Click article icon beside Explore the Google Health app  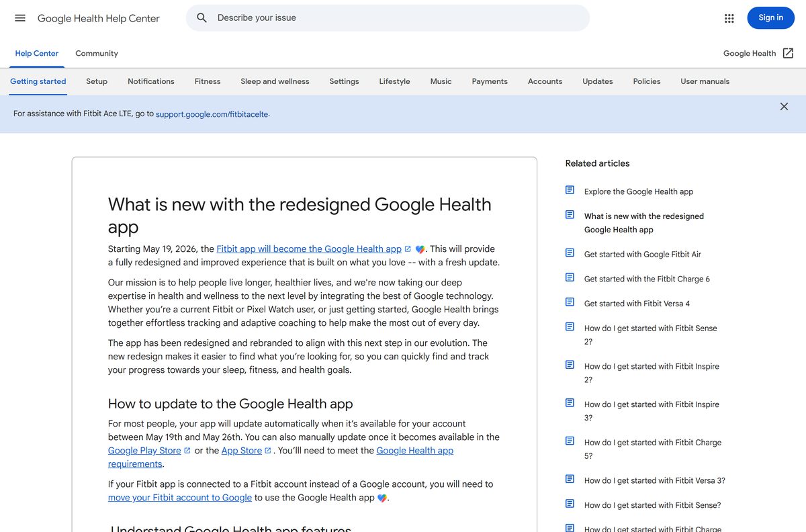(x=570, y=191)
